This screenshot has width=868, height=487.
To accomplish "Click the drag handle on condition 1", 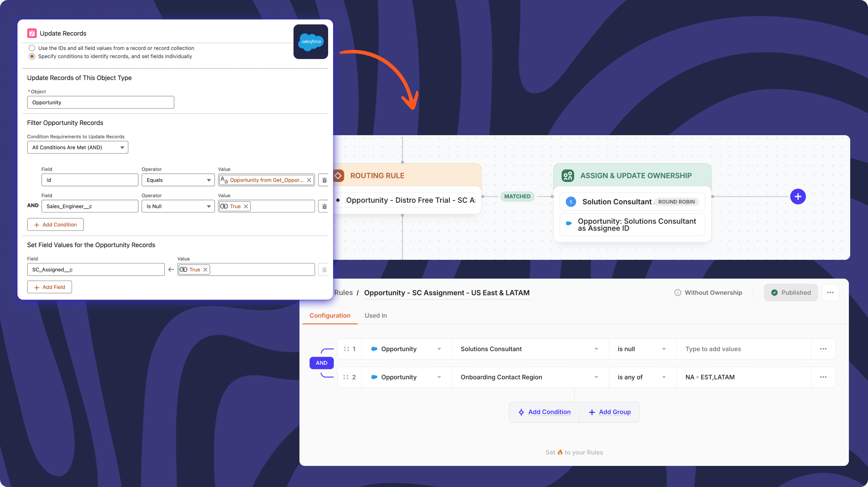I will tap(346, 349).
